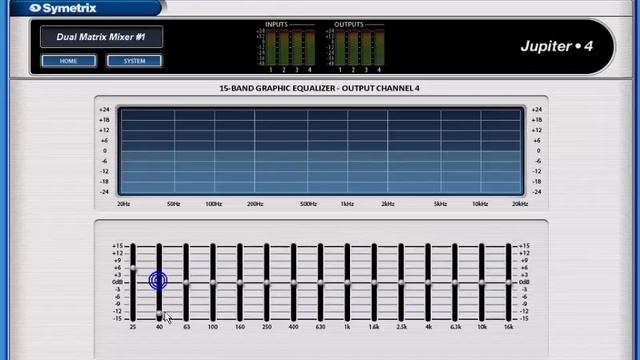Click the input 2 level meter
Image resolution: width=640 pixels, height=360 pixels.
pos(284,48)
